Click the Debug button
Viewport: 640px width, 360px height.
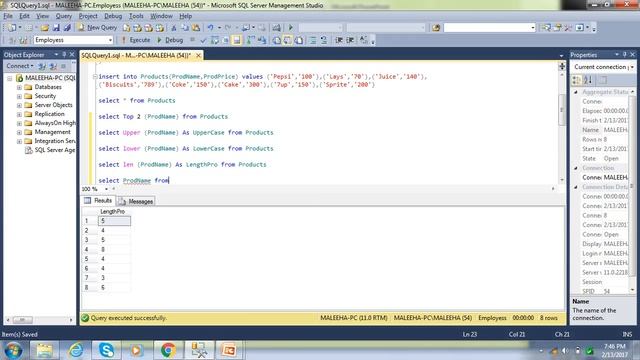tap(170, 40)
